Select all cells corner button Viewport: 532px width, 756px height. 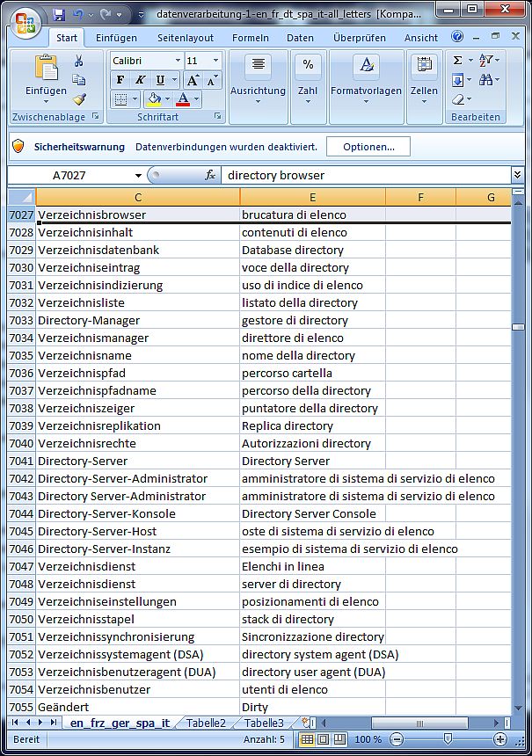click(21, 197)
